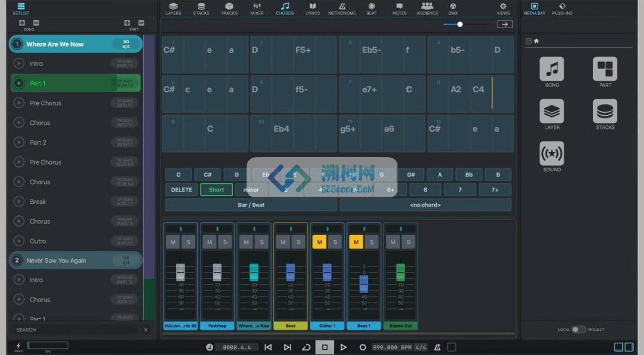Image resolution: width=644 pixels, height=355 pixels.
Task: Open the Beat view
Action: (x=371, y=8)
